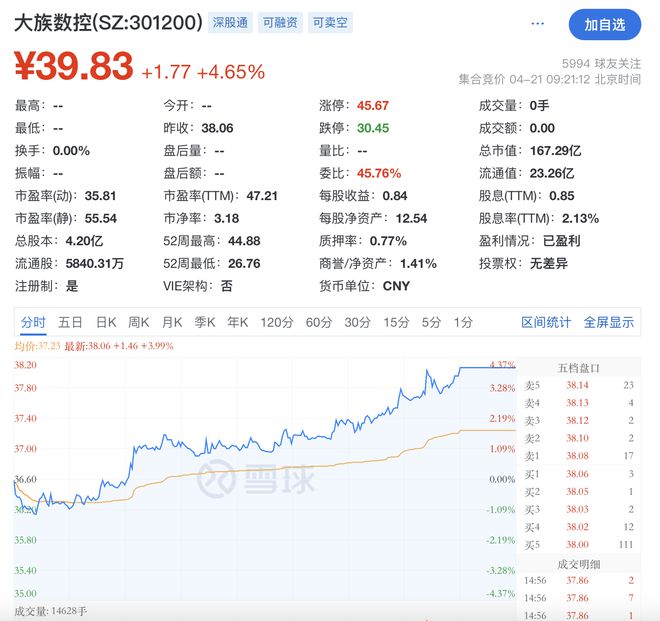
Task: Click the 成交量: 14628手 volume label
Action: pyautogui.click(x=51, y=611)
